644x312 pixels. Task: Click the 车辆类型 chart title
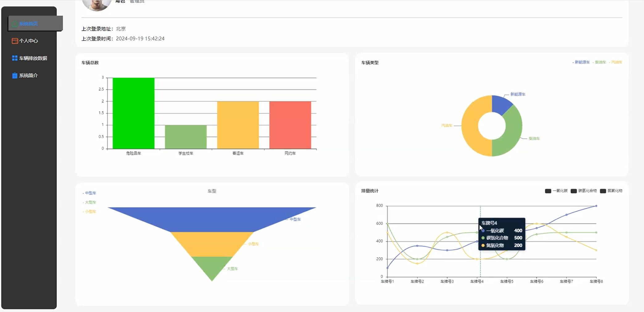[370, 63]
